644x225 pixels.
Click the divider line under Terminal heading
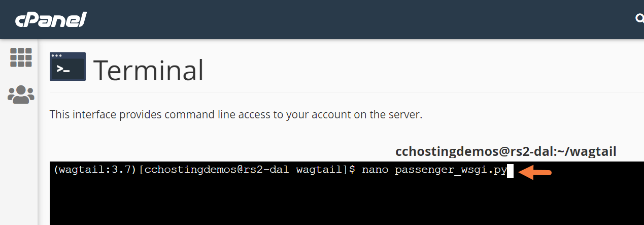coord(345,92)
